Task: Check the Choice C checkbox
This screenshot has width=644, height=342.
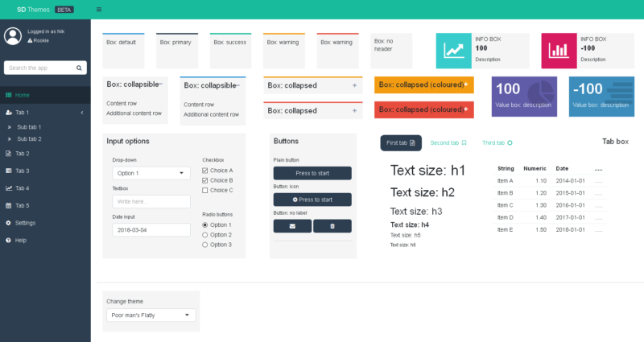Action: [x=205, y=190]
